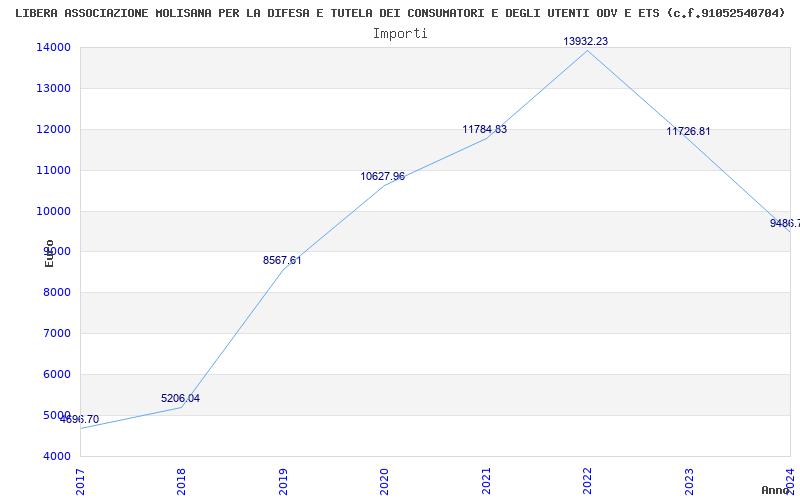The height and width of the screenshot is (500, 800).
Task: Click the 2020 x-axis year label
Action: [384, 481]
